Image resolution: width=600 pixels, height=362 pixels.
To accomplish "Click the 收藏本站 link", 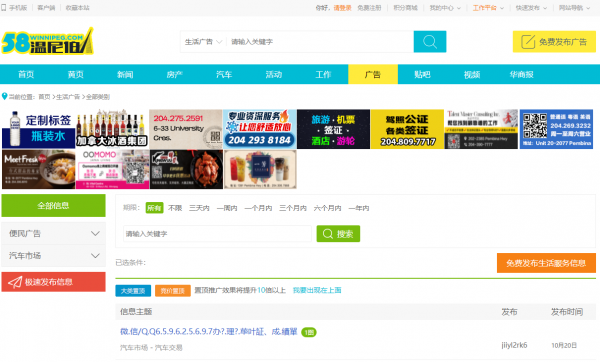I will 77,8.
